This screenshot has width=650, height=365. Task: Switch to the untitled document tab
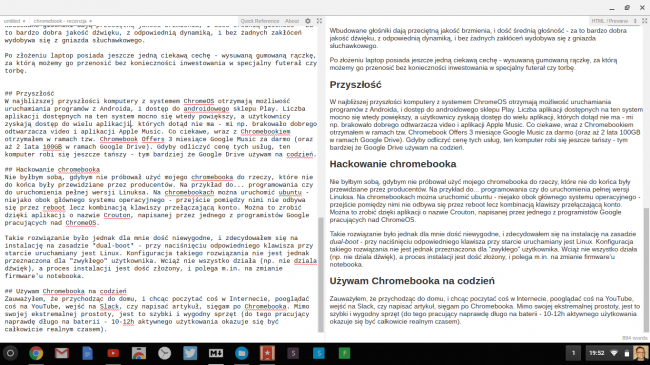pyautogui.click(x=12, y=21)
